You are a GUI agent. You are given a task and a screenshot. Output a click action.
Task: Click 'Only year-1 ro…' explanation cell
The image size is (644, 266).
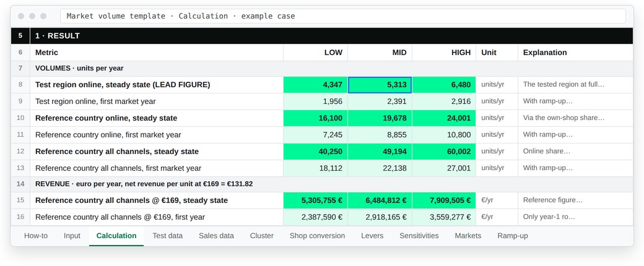(x=575, y=217)
